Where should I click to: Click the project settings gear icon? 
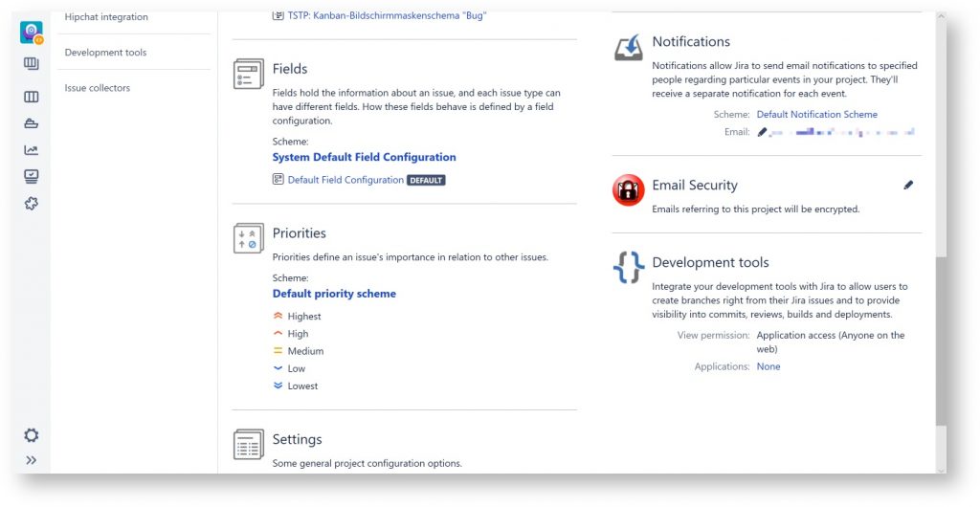click(32, 435)
